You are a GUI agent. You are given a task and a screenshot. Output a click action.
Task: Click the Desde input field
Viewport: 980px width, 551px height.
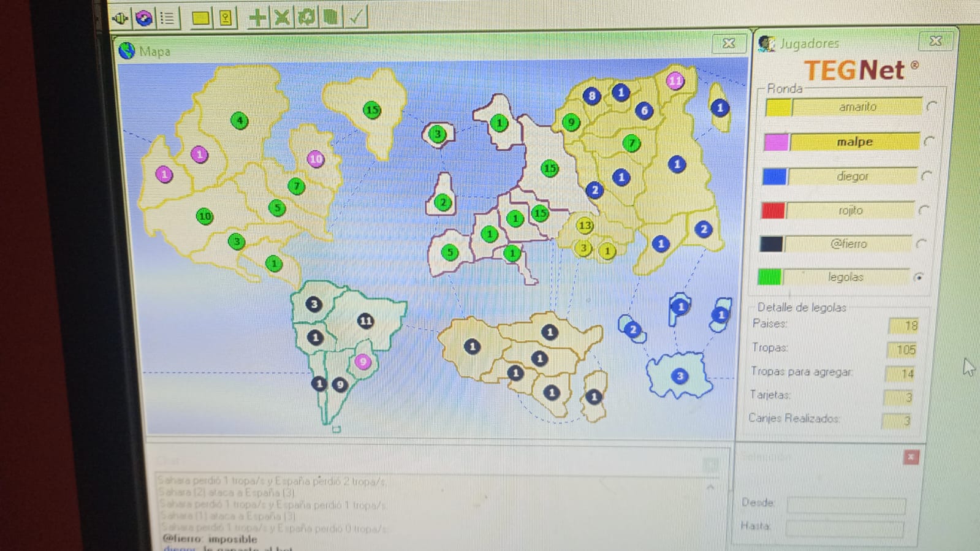pyautogui.click(x=846, y=505)
